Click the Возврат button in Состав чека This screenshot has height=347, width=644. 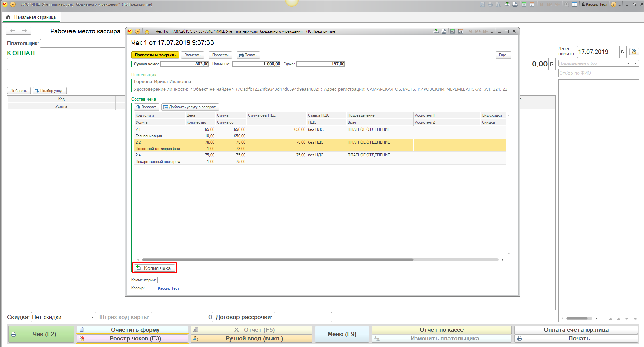coord(146,107)
